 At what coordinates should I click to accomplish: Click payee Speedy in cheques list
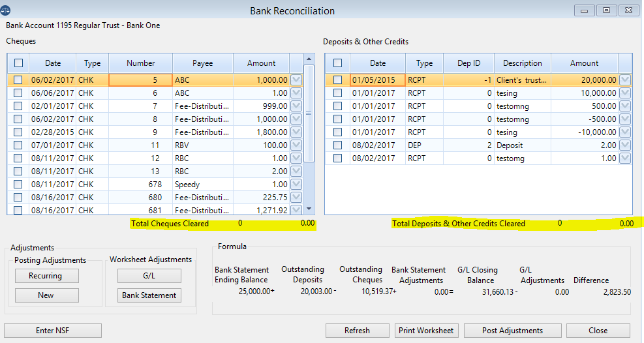(x=187, y=185)
